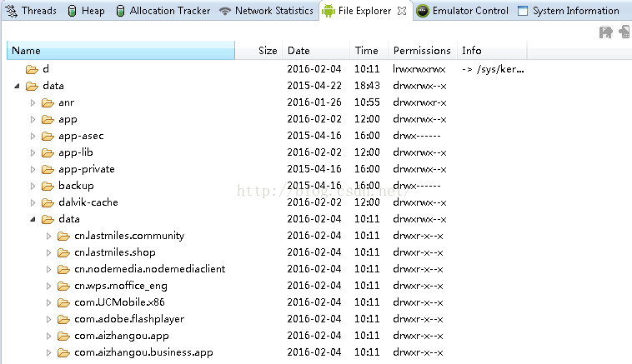Click the push file onto device icon

[624, 32]
